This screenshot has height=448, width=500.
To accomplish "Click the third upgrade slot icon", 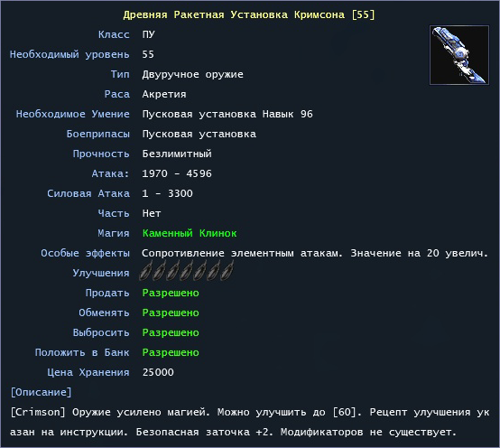I will click(x=172, y=271).
